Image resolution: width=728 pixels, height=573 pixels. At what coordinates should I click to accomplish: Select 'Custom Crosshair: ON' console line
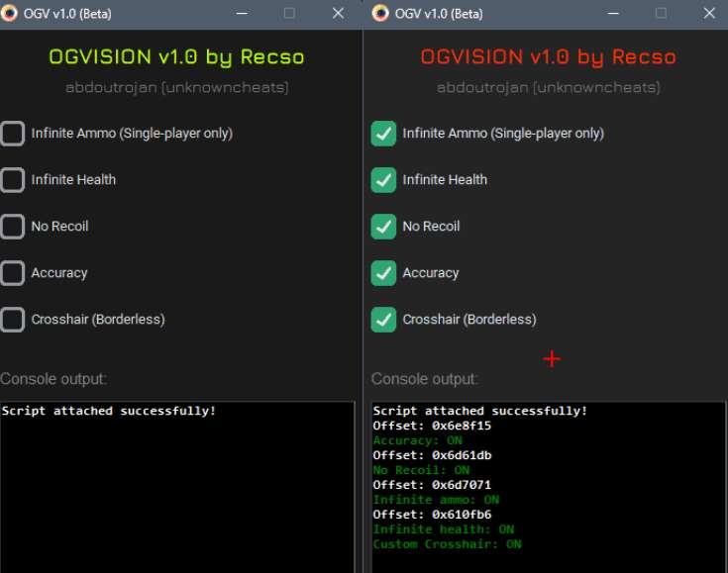pyautogui.click(x=448, y=544)
